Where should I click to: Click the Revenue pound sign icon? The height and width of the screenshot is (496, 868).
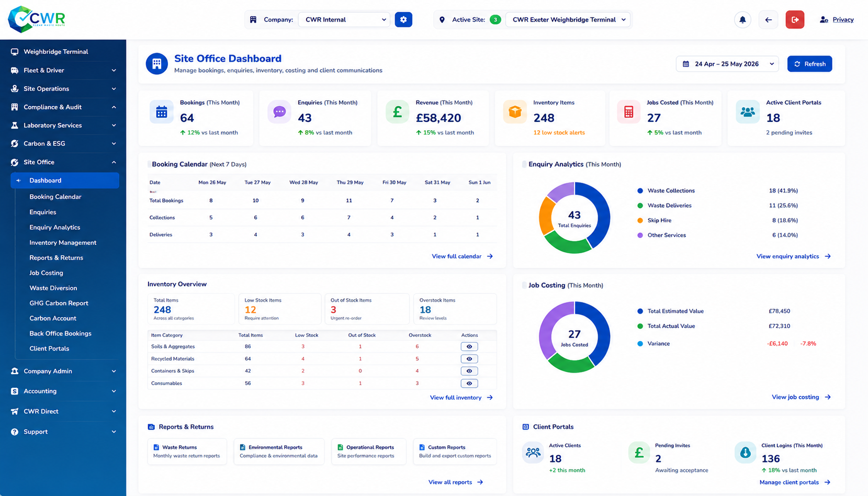pyautogui.click(x=397, y=112)
